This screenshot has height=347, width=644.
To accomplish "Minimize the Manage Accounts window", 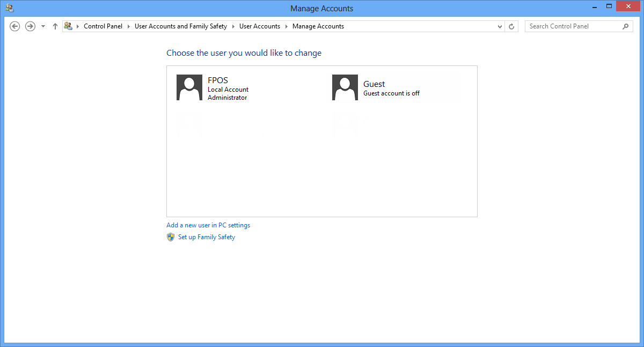I will (594, 6).
